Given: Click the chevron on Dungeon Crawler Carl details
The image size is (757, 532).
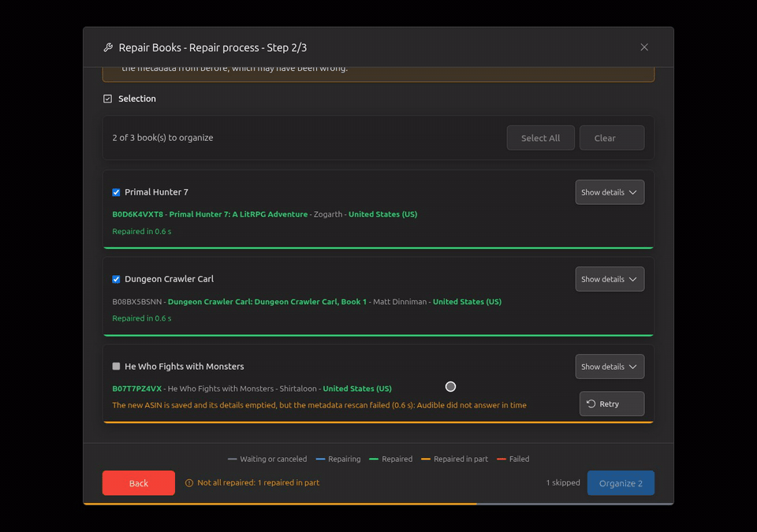Looking at the screenshot, I should pos(633,279).
